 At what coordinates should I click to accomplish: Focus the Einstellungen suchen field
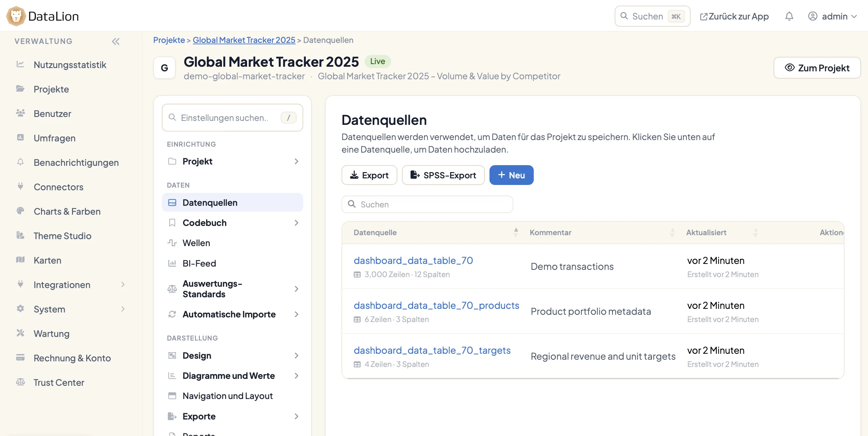pos(232,117)
